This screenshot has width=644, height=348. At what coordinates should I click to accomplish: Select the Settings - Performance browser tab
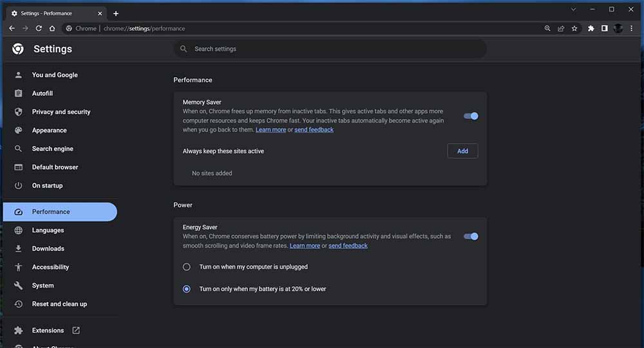click(56, 14)
